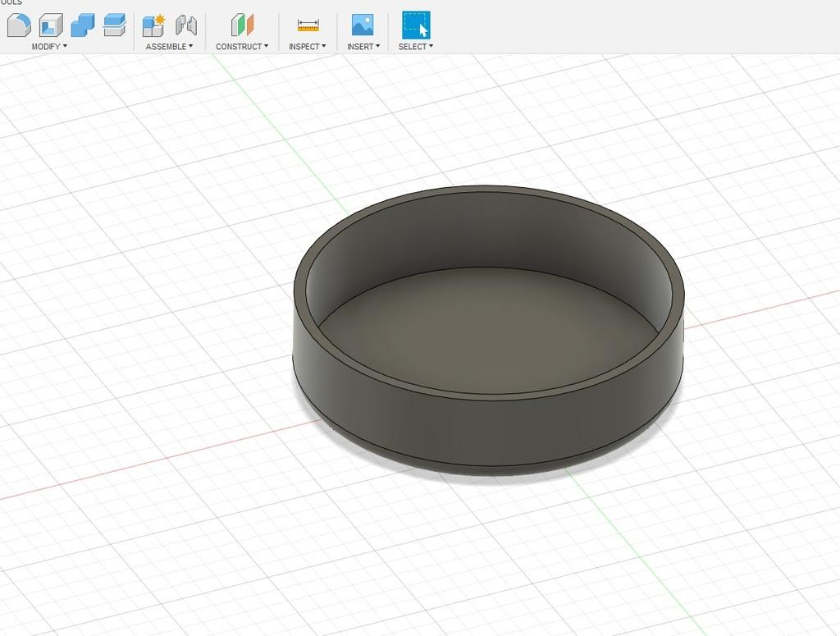Viewport: 840px width, 636px height.
Task: Activate the Split Body tool
Action: tap(114, 25)
